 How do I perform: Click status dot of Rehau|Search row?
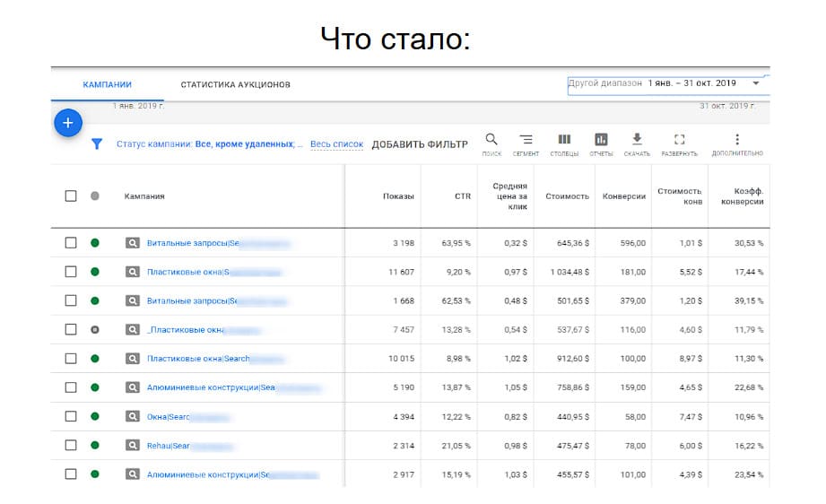pyautogui.click(x=95, y=446)
